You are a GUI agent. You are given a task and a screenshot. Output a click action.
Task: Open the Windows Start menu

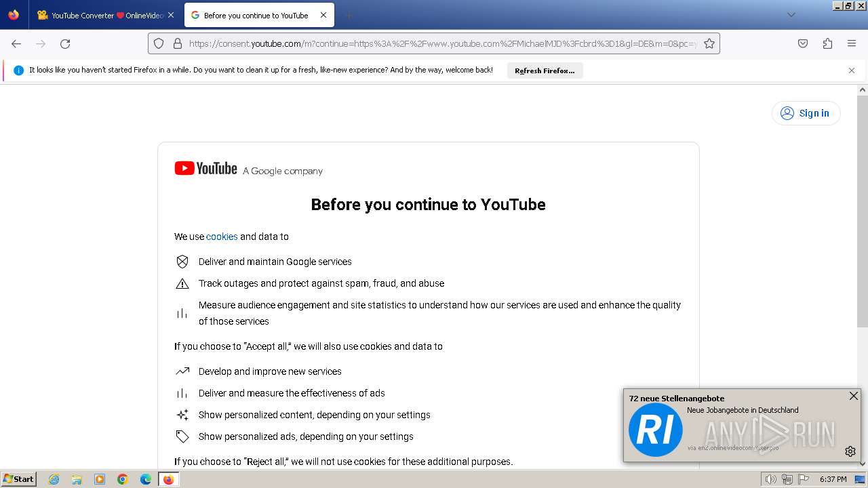(x=19, y=479)
